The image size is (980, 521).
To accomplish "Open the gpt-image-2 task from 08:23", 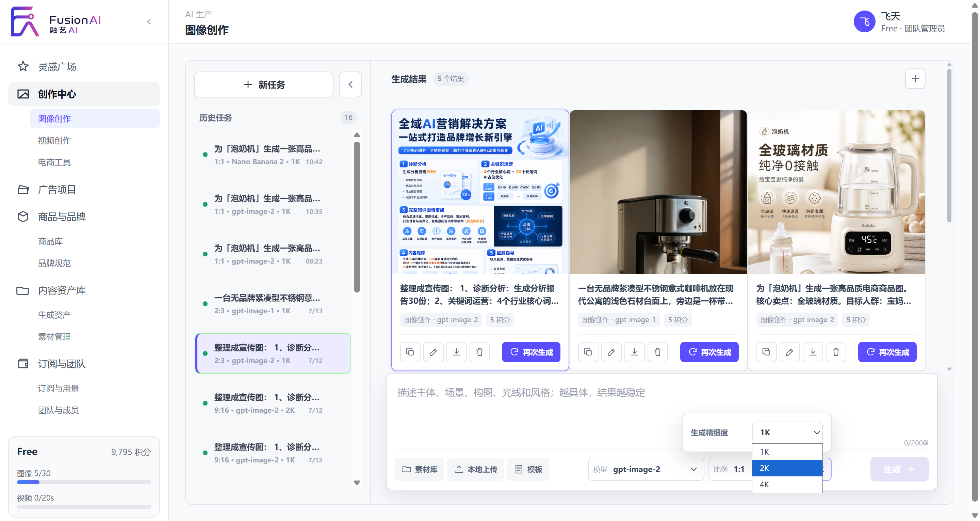I will pyautogui.click(x=273, y=254).
